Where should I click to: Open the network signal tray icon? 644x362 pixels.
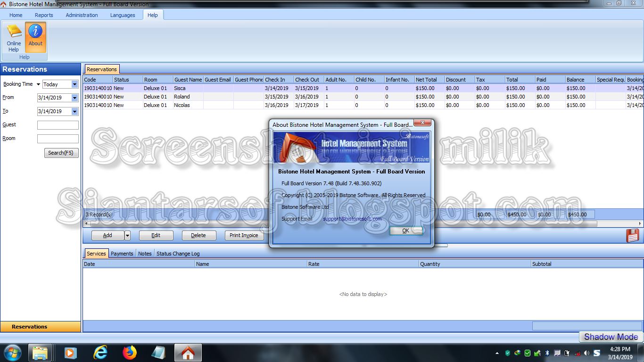[x=577, y=353]
